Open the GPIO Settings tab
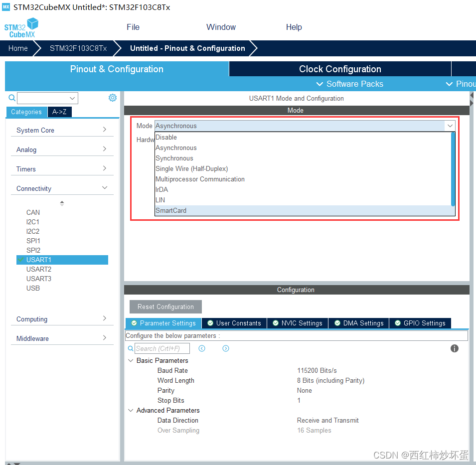This screenshot has height=465, width=476. (x=420, y=323)
